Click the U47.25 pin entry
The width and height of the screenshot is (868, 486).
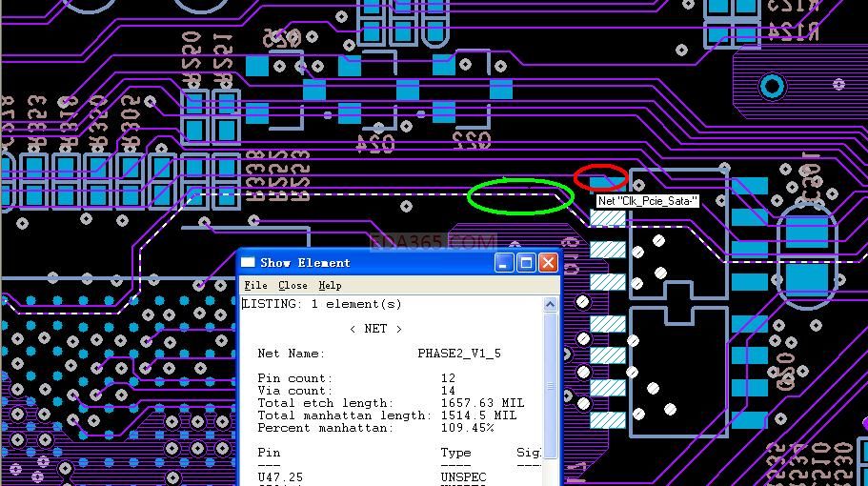coord(280,477)
